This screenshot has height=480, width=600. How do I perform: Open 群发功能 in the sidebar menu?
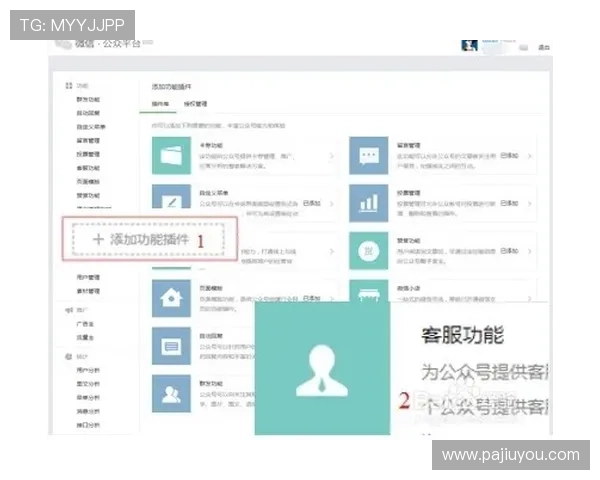pyautogui.click(x=88, y=100)
